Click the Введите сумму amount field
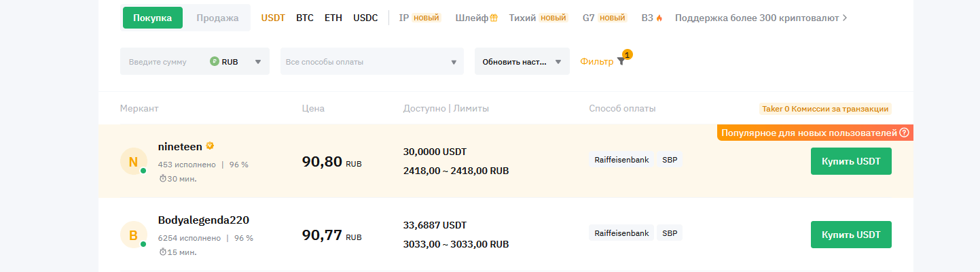Viewport: 980px width, 272px height. coord(163,62)
